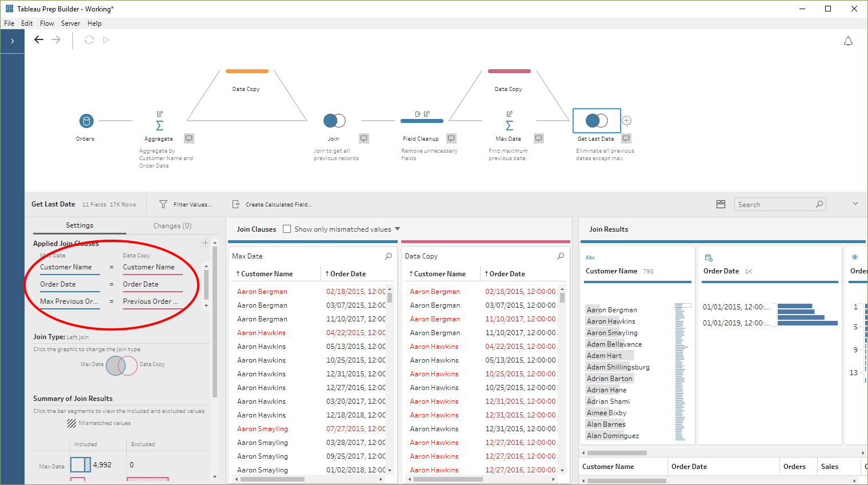
Task: Open the Max Previous Or... clause field
Action: click(x=70, y=302)
